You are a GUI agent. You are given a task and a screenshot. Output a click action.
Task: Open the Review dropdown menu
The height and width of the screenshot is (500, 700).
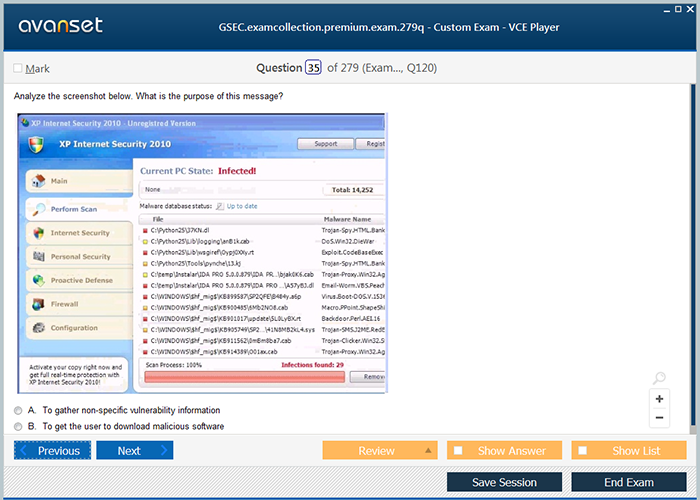coord(380,450)
